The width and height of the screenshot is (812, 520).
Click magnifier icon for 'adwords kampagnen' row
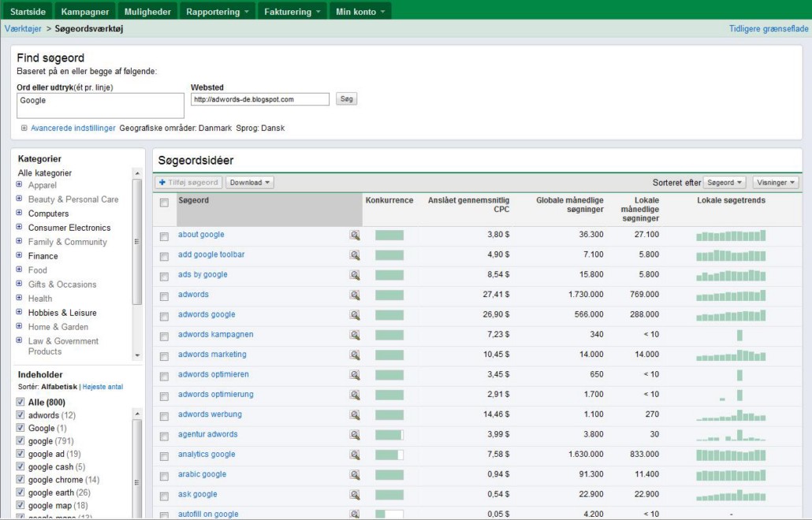point(355,336)
